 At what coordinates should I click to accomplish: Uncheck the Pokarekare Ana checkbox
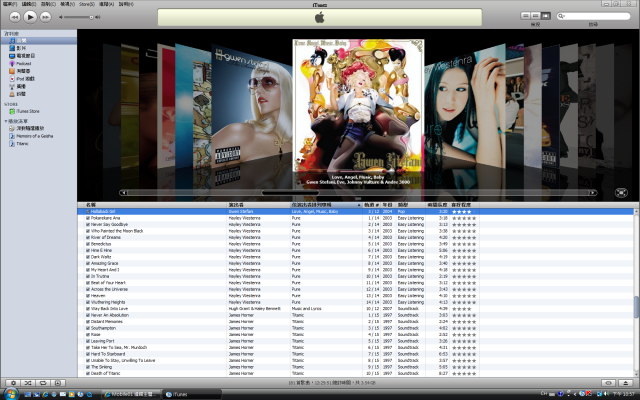point(88,218)
